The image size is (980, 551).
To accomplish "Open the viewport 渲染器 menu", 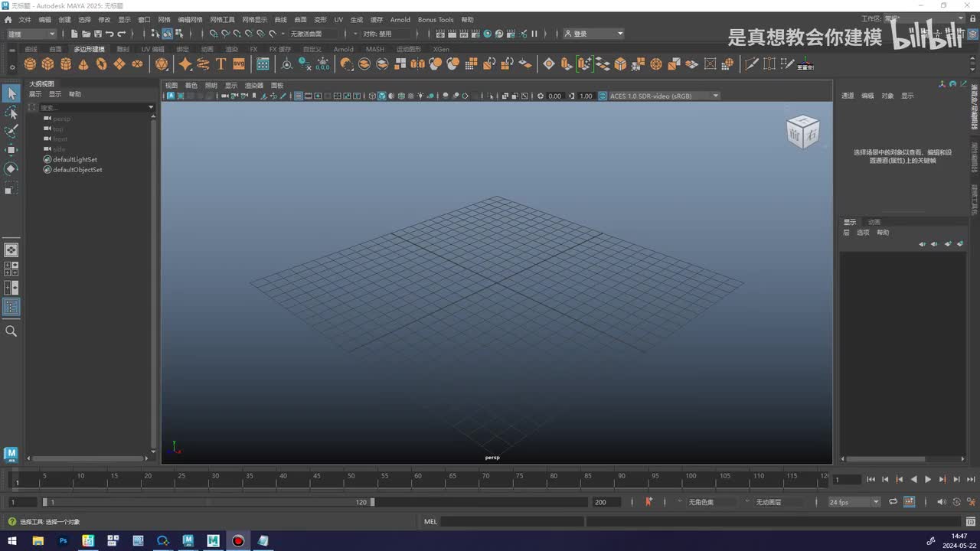I will coord(253,85).
